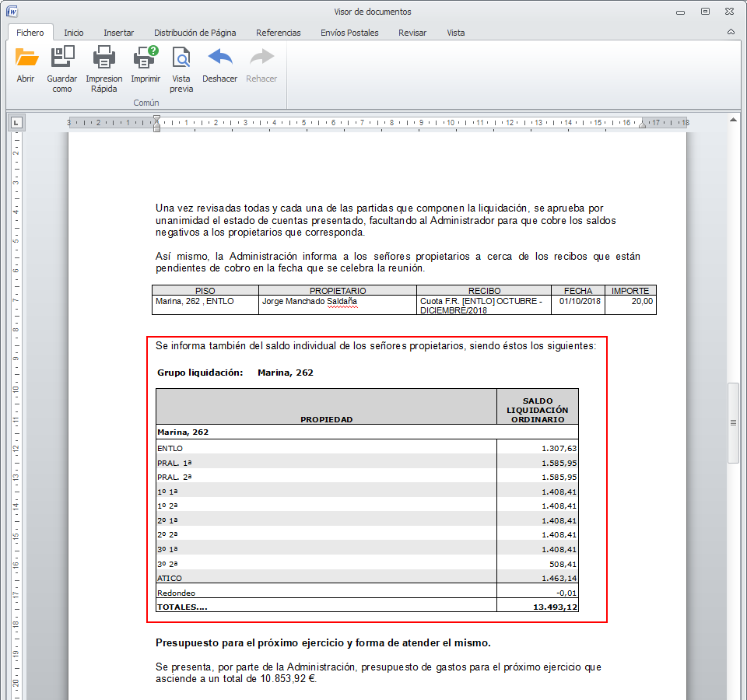The width and height of the screenshot is (747, 700).
Task: Click the Rehacer redo arrow
Action: (261, 58)
